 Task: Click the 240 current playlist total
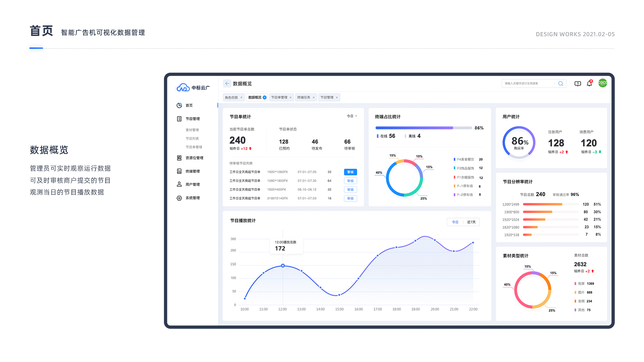click(237, 140)
